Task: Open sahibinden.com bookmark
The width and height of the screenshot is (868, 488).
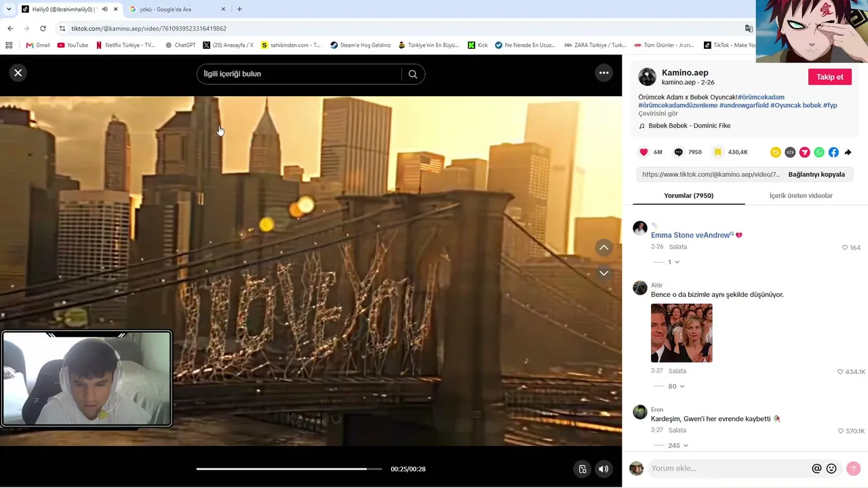Action: tap(291, 45)
